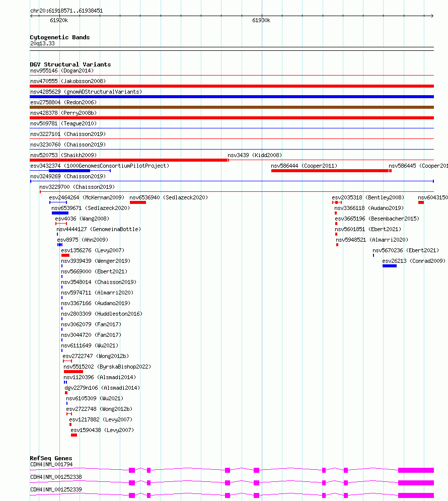Image resolution: width=448 pixels, height=501 pixels.
Task: Open nsv5948521 (Almarri2020) label
Action: (371, 239)
